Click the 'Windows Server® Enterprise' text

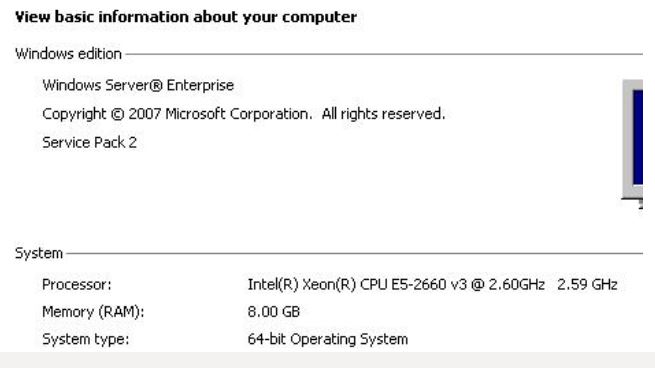(138, 85)
